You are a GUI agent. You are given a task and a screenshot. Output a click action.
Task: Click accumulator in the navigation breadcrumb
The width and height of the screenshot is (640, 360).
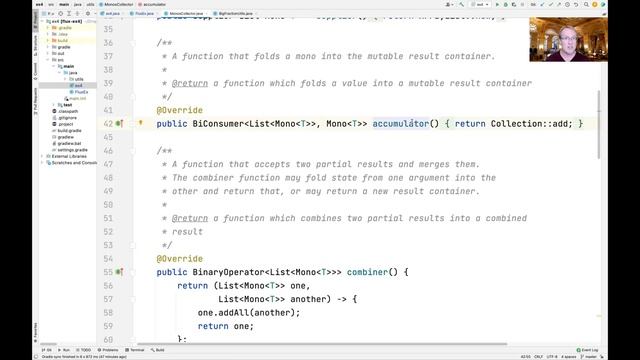click(x=152, y=4)
